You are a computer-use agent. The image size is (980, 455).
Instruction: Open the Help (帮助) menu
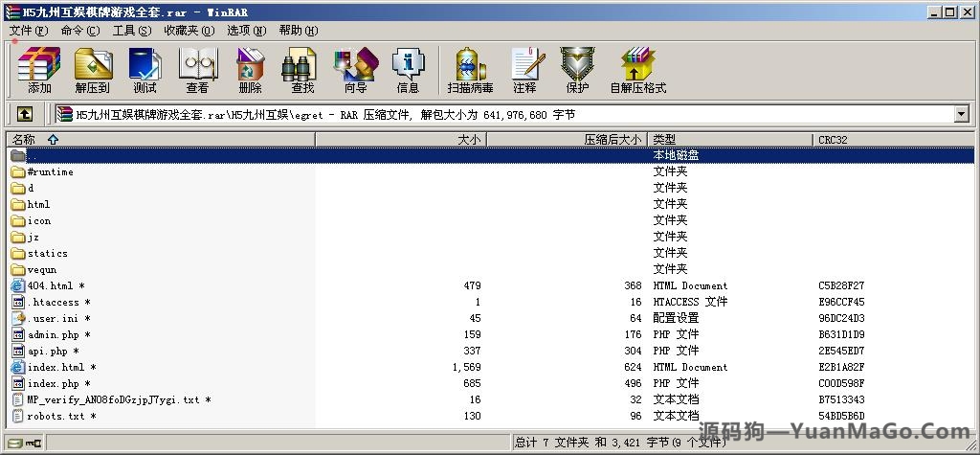tap(299, 30)
